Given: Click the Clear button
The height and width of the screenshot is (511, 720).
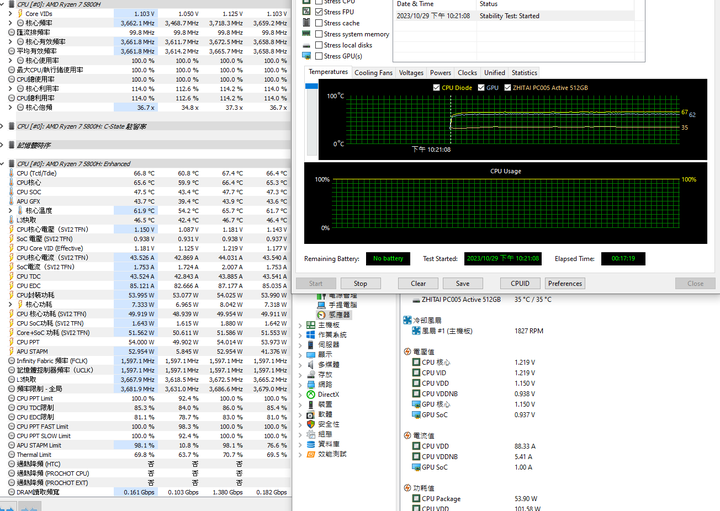Looking at the screenshot, I should [418, 283].
